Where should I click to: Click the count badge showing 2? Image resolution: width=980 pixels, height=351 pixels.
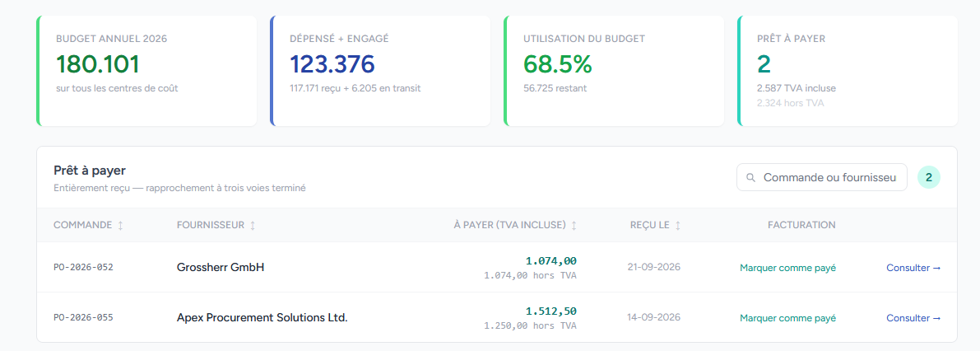pyautogui.click(x=929, y=178)
